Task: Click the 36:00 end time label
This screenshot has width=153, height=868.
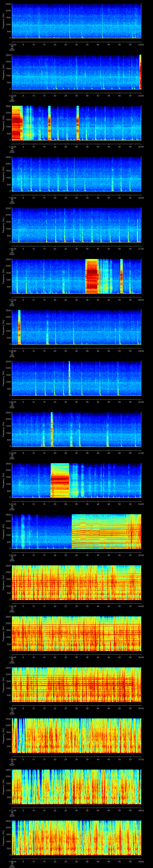Action: click(x=141, y=708)
